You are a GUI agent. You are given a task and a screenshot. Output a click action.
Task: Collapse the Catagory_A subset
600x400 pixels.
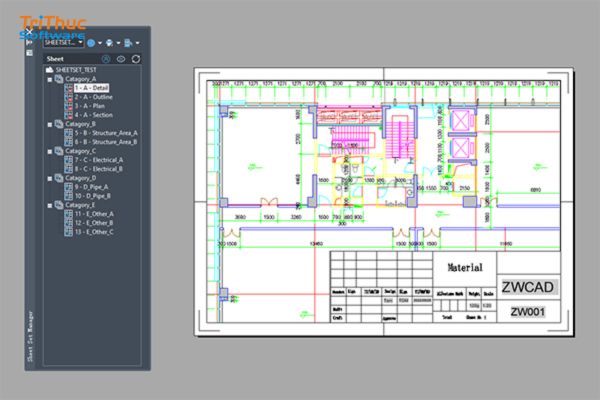(x=50, y=79)
